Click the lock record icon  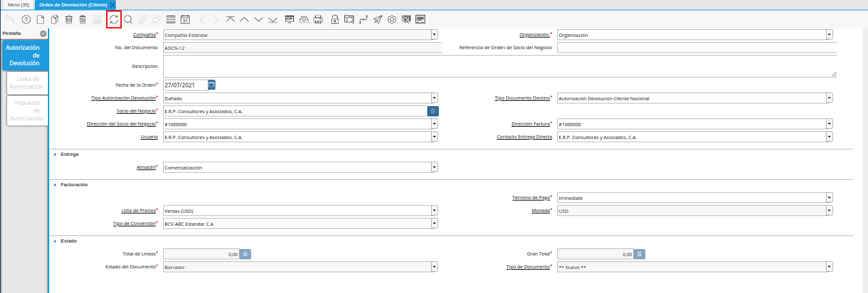tap(335, 19)
